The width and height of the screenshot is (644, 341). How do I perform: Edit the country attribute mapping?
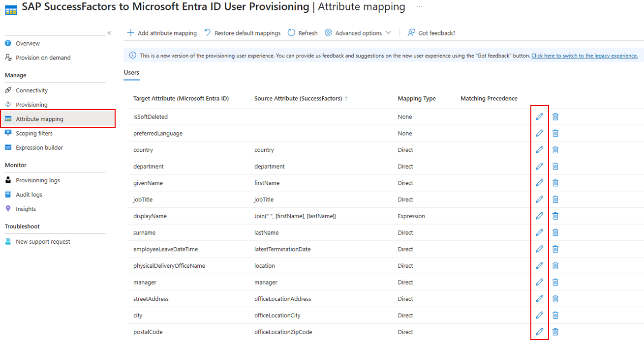point(540,149)
